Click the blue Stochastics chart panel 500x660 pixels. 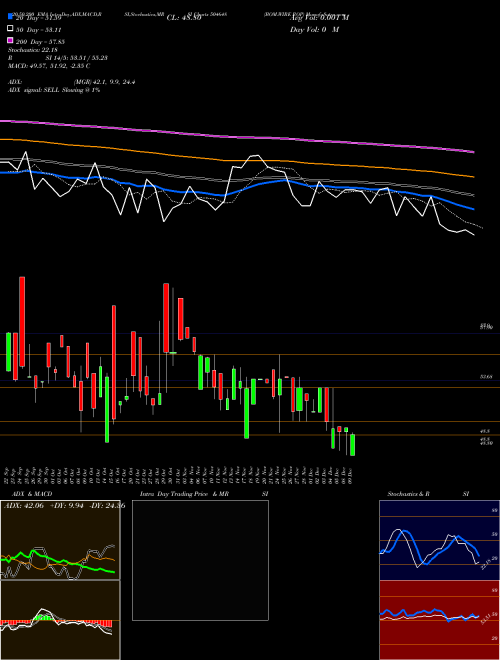[x=439, y=540]
